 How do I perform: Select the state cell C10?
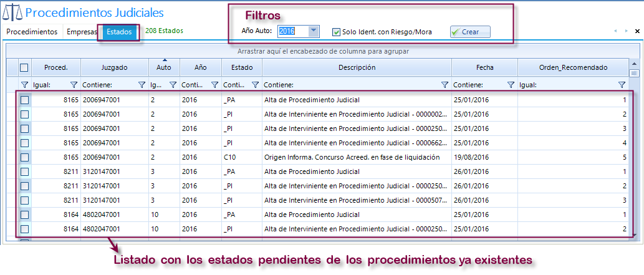pyautogui.click(x=242, y=157)
